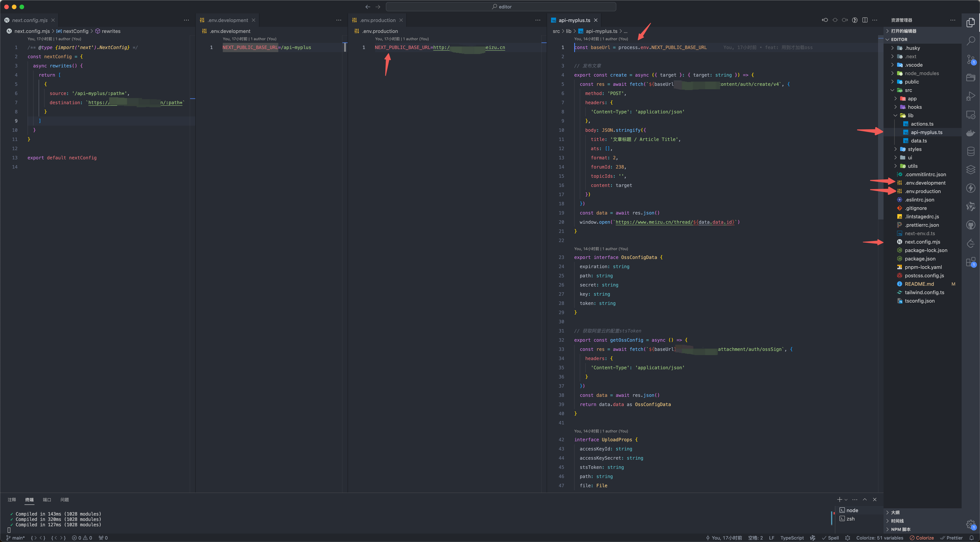Image resolution: width=980 pixels, height=542 pixels.
Task: Click the main* git branch in status bar
Action: pos(15,538)
